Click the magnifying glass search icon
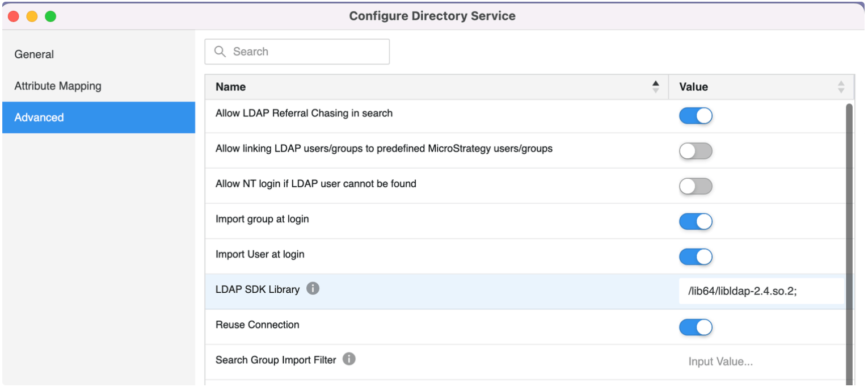 [x=220, y=52]
